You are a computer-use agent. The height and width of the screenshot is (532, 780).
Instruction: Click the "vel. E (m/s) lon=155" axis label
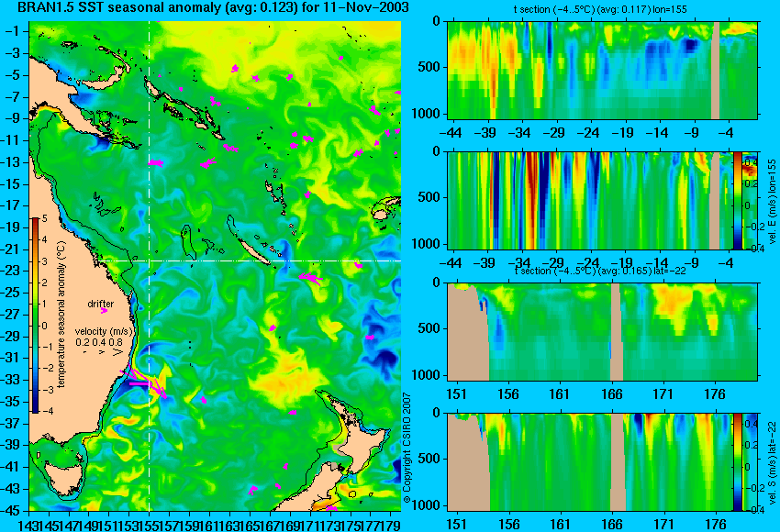pos(772,203)
